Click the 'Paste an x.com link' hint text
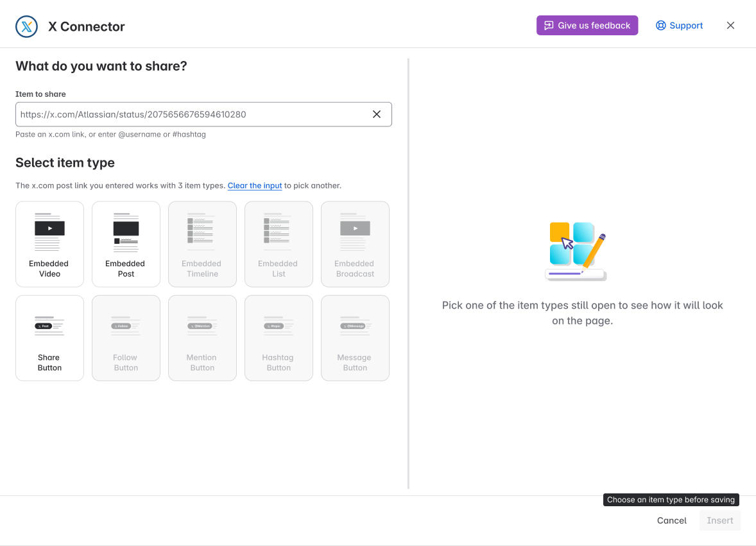Viewport: 756px width, 546px height. [x=110, y=135]
